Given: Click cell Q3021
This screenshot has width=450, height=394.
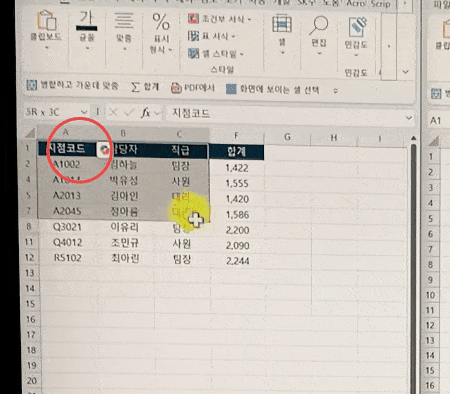Looking at the screenshot, I should pyautogui.click(x=67, y=227).
